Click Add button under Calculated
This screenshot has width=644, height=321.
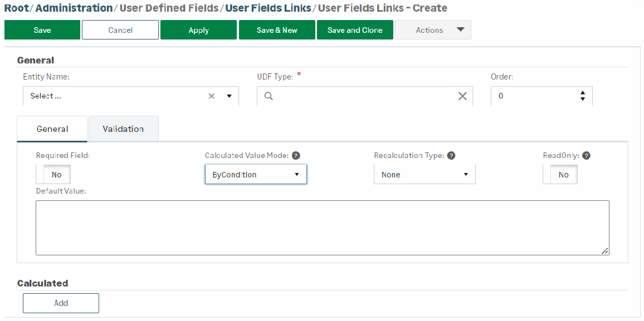[61, 303]
